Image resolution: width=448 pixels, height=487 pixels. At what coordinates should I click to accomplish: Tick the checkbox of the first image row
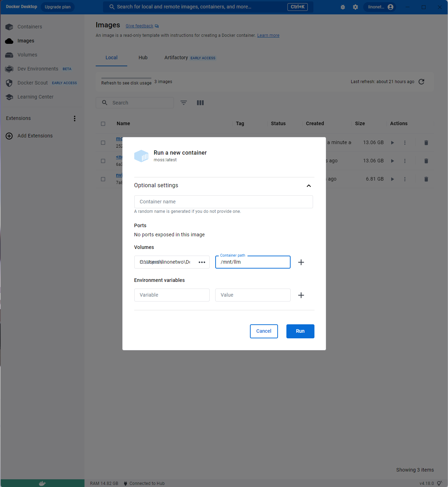[103, 143]
